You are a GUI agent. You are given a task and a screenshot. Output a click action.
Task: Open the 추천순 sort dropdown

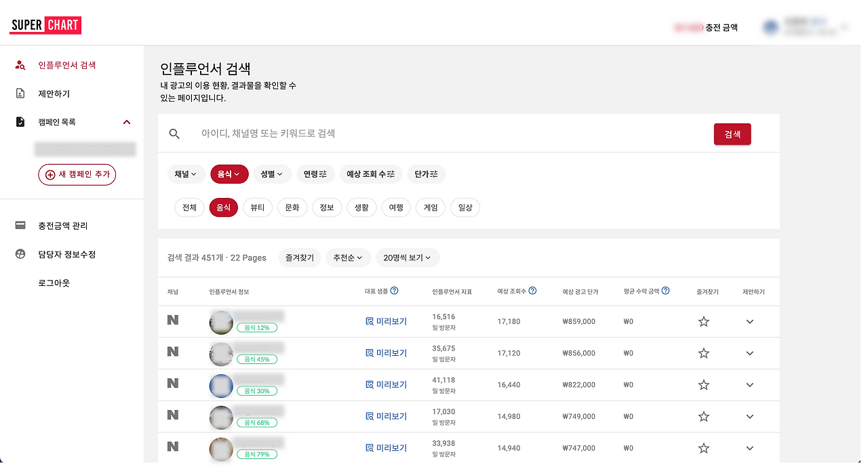click(348, 258)
